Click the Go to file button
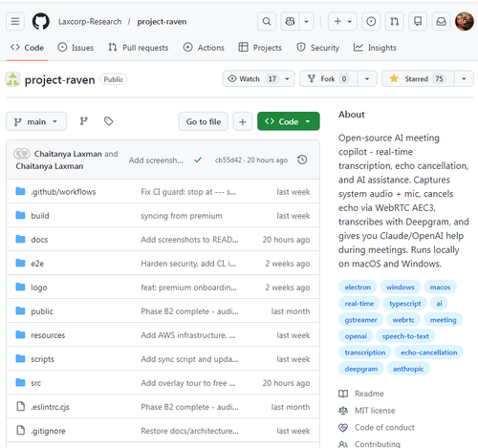Screen dimensions: 478x448 coord(204,121)
